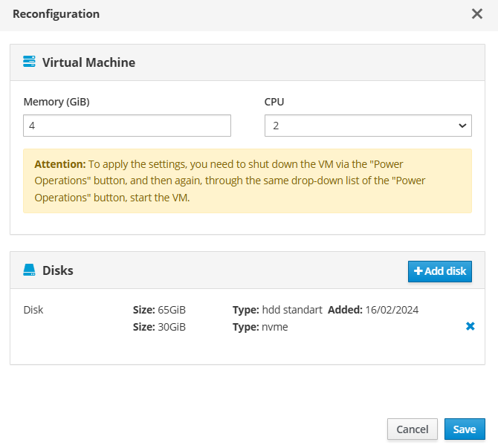Close the Reconfiguration dialog with the X
This screenshot has height=448, width=498.
(x=477, y=14)
